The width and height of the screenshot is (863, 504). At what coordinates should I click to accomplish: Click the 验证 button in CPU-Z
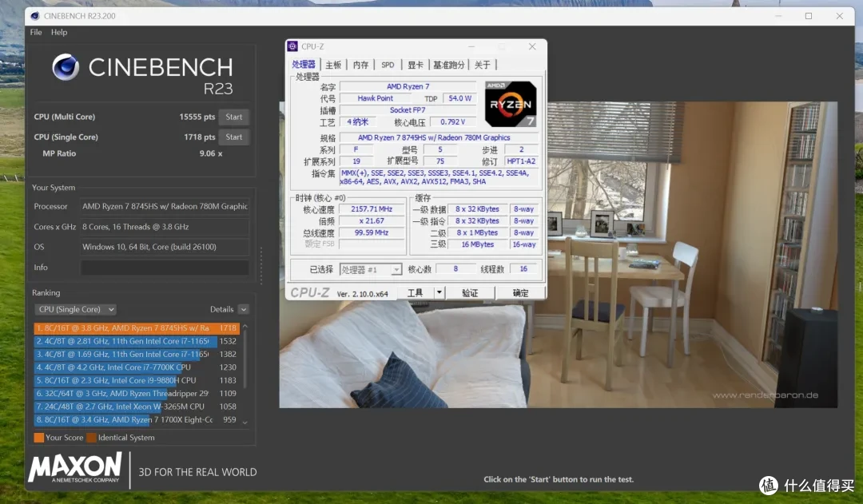(x=470, y=292)
